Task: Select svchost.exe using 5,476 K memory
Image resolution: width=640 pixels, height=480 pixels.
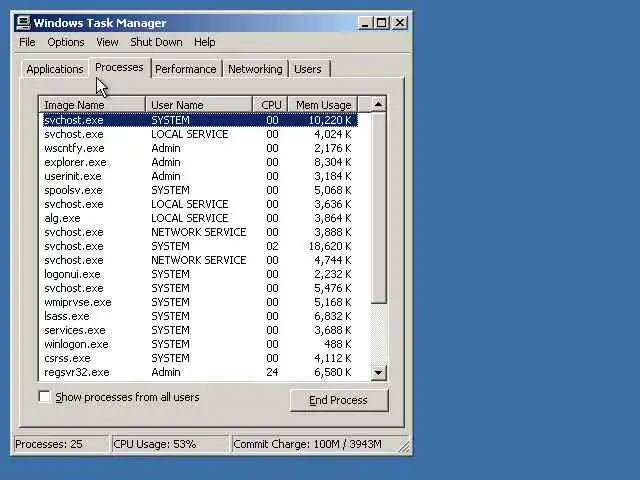Action: [x=200, y=288]
